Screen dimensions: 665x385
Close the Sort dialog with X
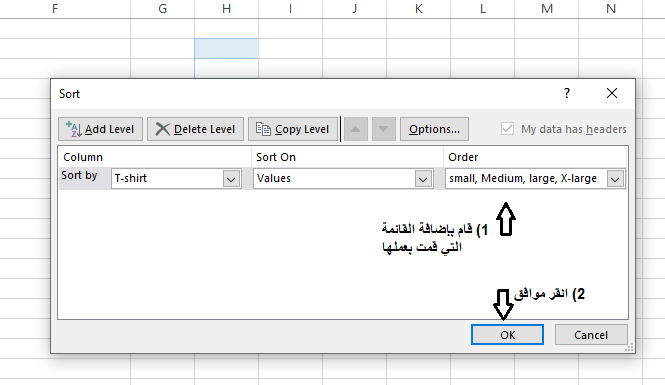coord(612,93)
